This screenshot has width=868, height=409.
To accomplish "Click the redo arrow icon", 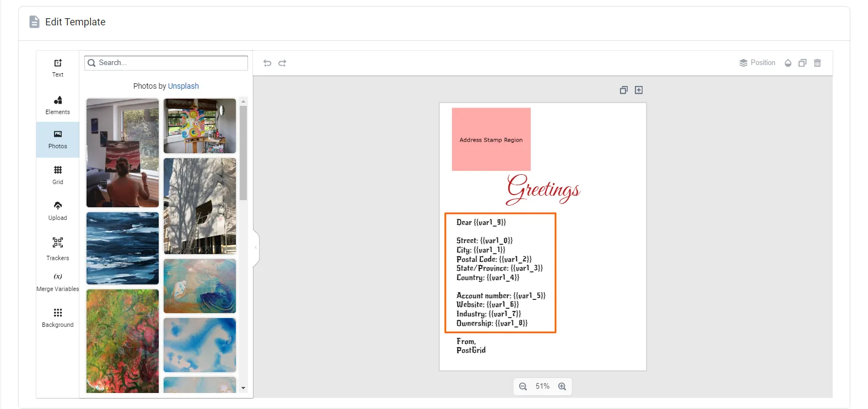I will tap(282, 63).
